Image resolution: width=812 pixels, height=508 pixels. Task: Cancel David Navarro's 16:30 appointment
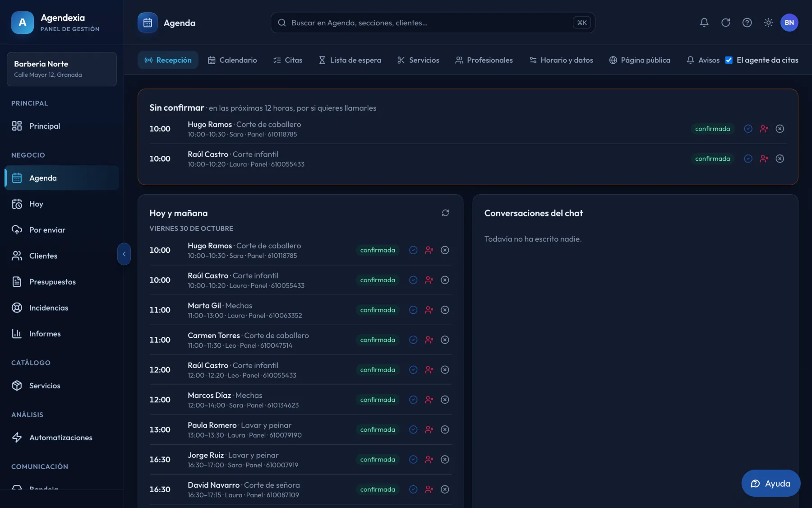point(445,489)
